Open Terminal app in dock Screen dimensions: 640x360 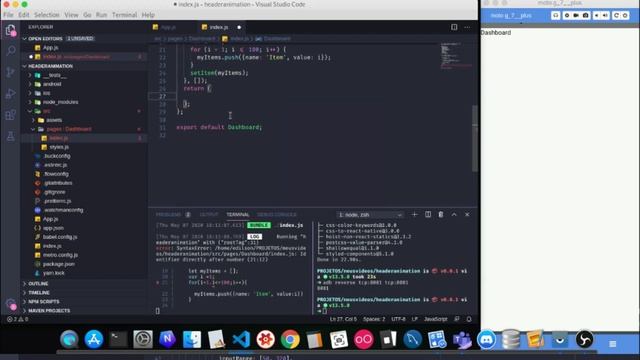tap(118, 339)
